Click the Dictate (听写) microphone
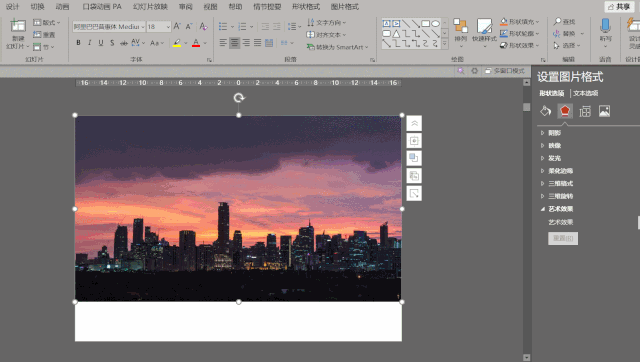 click(x=605, y=25)
